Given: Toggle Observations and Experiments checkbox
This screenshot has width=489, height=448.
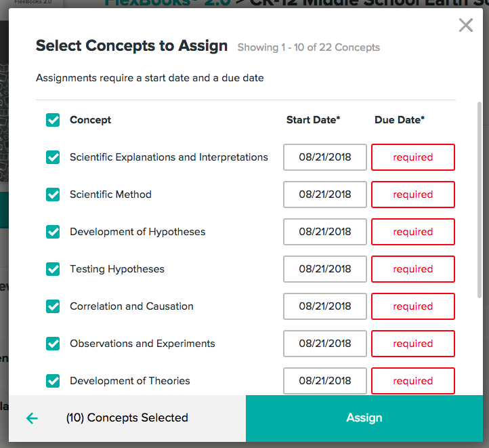Looking at the screenshot, I should tap(53, 344).
